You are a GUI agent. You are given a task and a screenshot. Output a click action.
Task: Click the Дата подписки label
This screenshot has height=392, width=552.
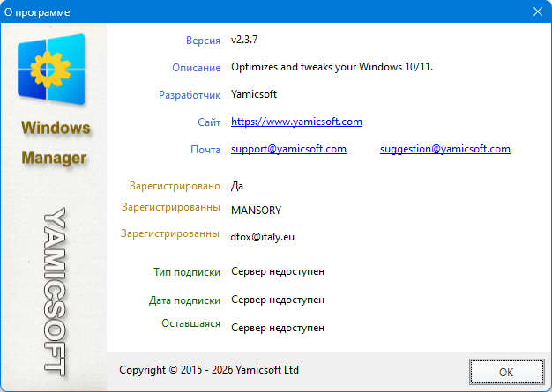(184, 300)
